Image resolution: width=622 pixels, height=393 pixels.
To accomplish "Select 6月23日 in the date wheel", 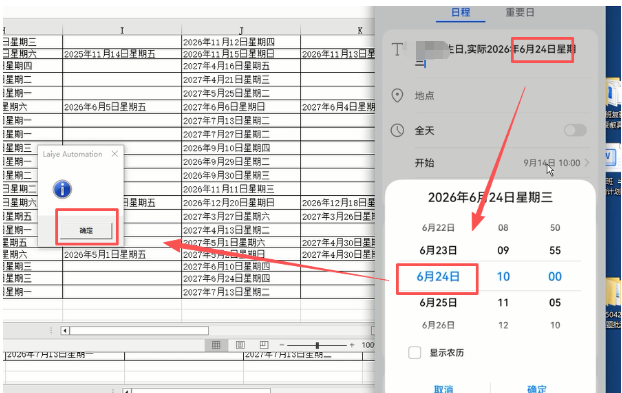I will 438,251.
